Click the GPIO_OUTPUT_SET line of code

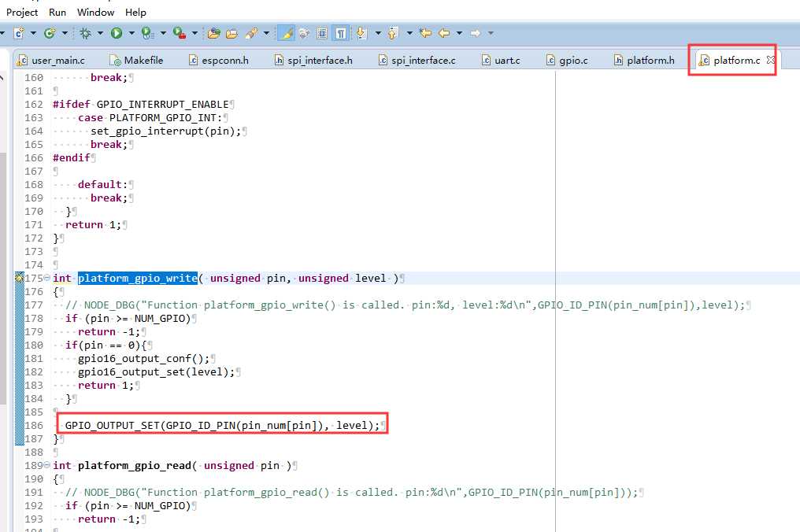coord(223,426)
